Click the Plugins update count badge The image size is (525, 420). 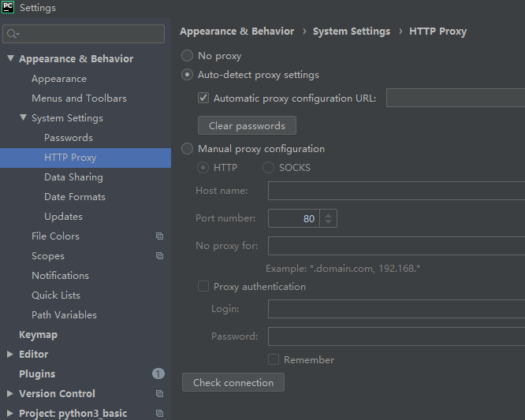click(x=158, y=374)
